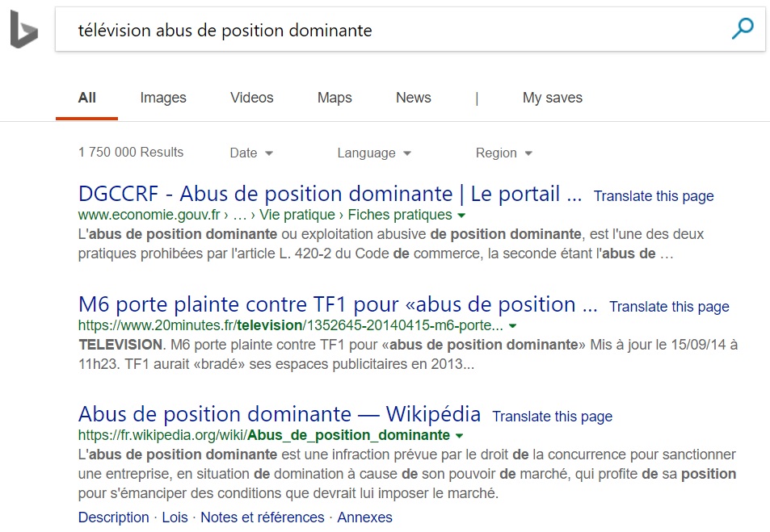Screen dimensions: 770x532
Task: Open My saves
Action: point(553,98)
